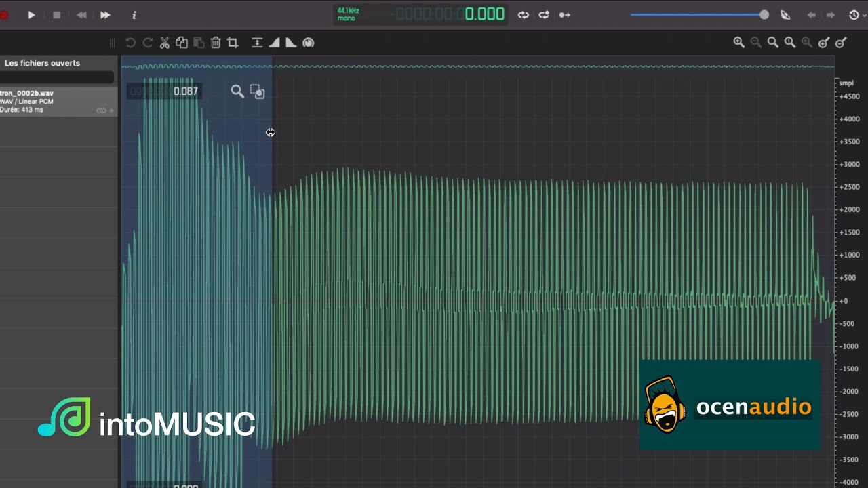This screenshot has width=868, height=488.
Task: Click the Zoom to fit magnifier icon
Action: (x=773, y=43)
